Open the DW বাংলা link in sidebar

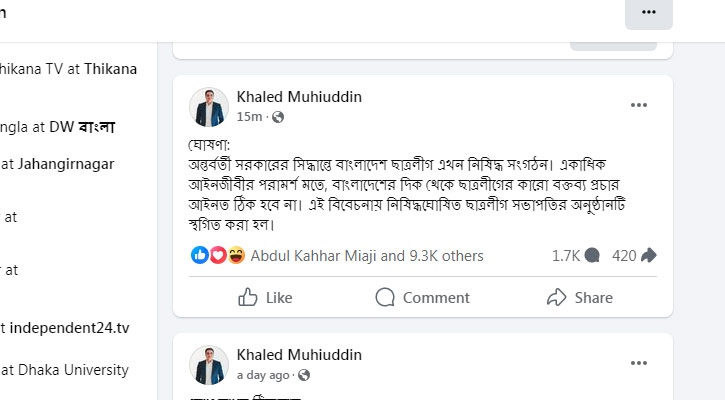click(89, 127)
